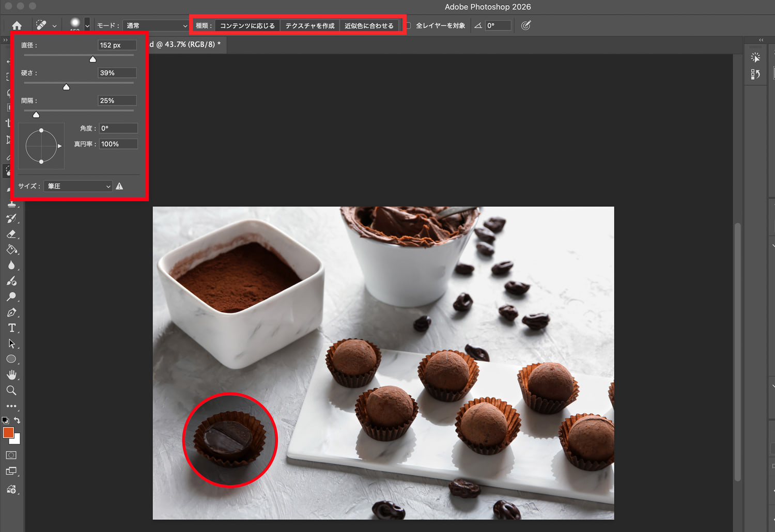
Task: Select the テクスチャを作成 type button
Action: pos(310,26)
